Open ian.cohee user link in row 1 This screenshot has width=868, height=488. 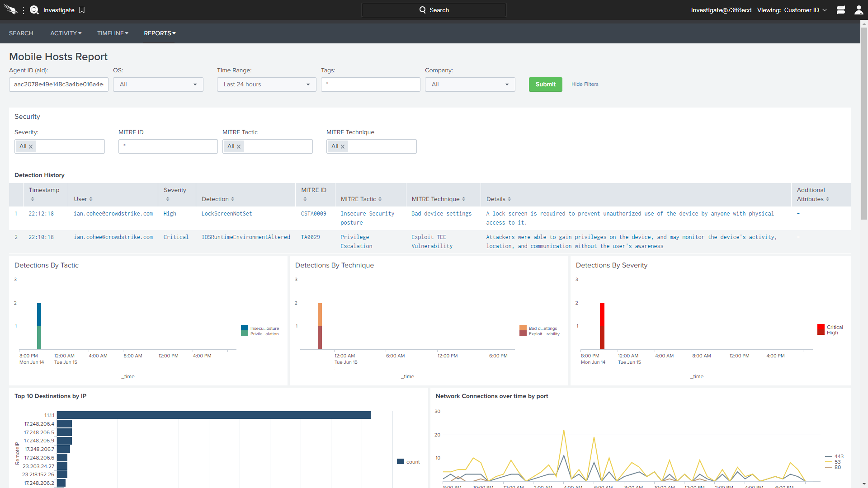pyautogui.click(x=113, y=214)
